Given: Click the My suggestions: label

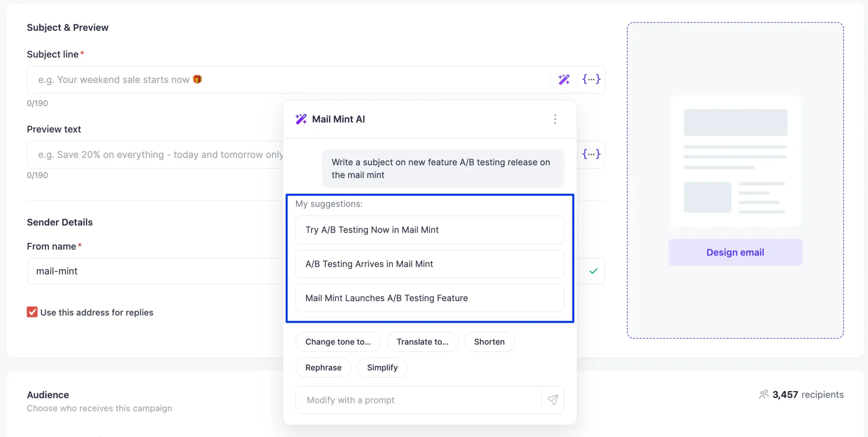Looking at the screenshot, I should click(329, 204).
